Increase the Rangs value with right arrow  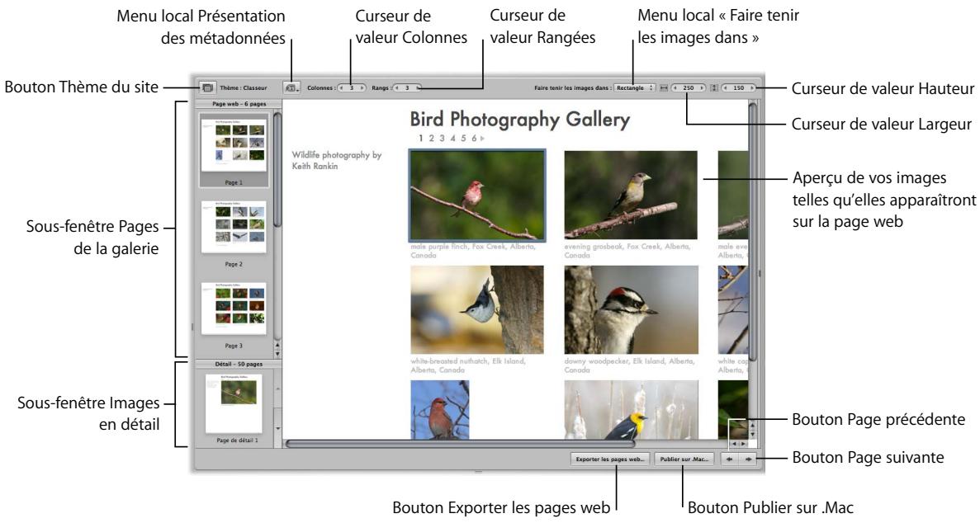[x=418, y=88]
